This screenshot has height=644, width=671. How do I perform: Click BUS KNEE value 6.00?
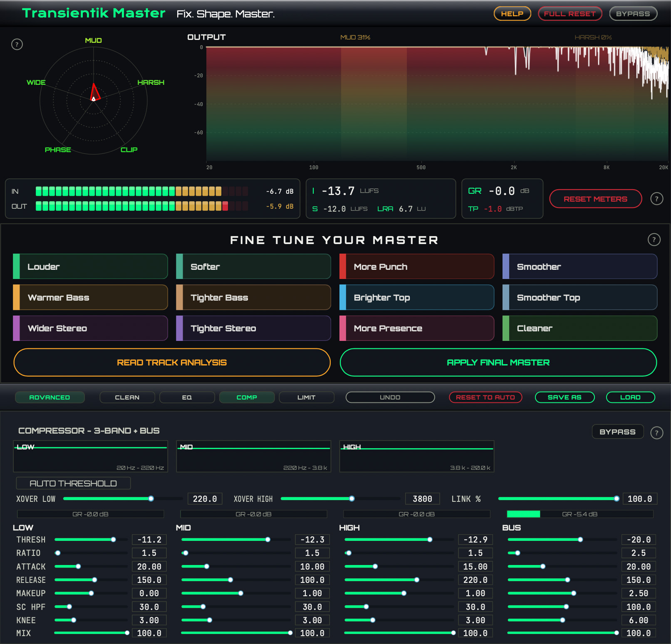pyautogui.click(x=639, y=620)
